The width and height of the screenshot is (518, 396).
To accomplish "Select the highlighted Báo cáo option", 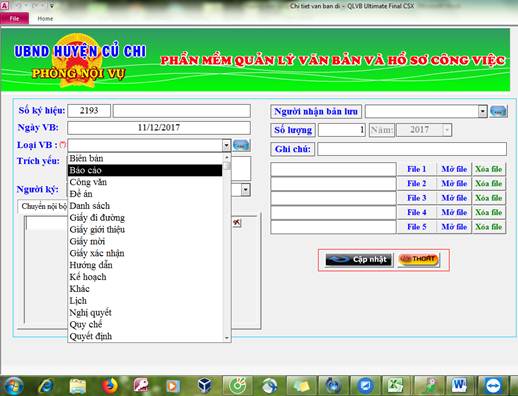I will pyautogui.click(x=145, y=170).
